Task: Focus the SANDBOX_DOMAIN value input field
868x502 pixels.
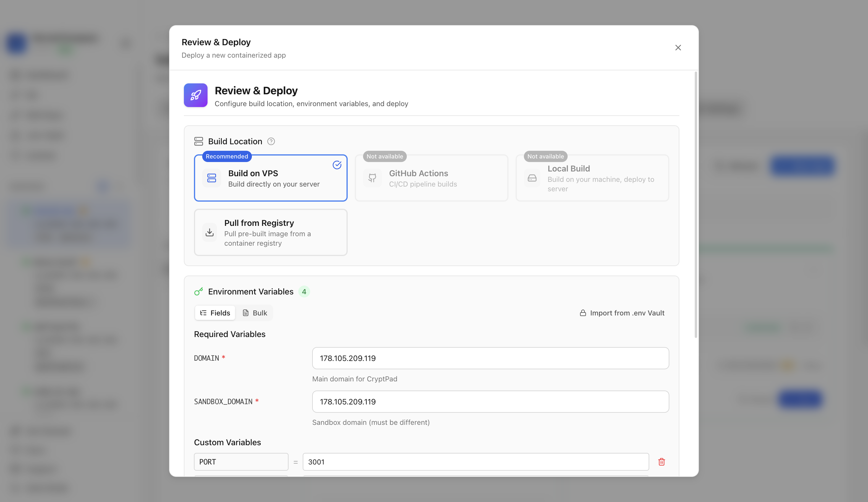Action: click(x=490, y=402)
